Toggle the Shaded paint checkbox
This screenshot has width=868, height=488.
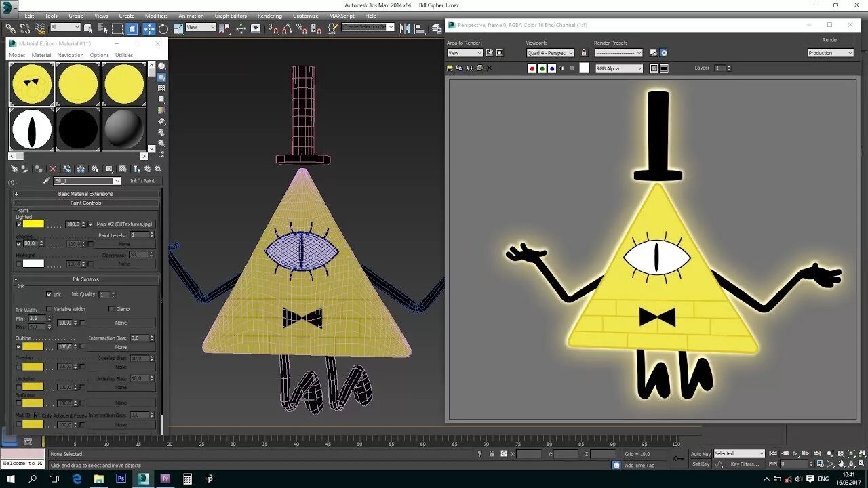(19, 243)
